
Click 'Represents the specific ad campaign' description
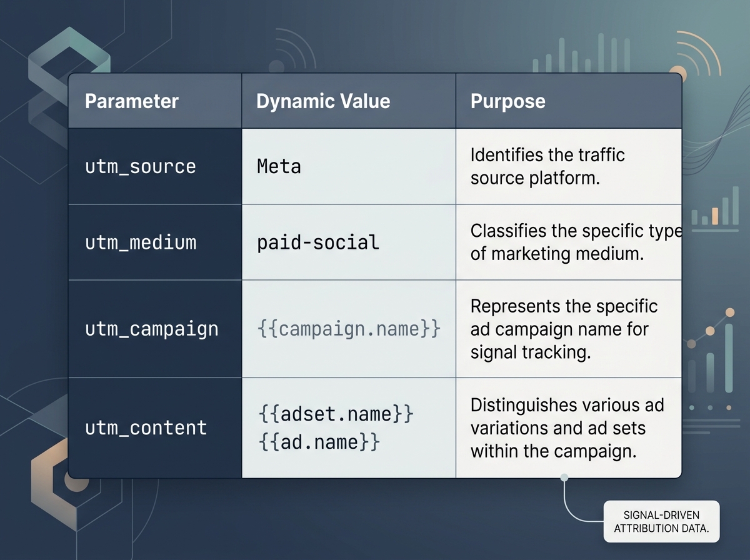(564, 329)
